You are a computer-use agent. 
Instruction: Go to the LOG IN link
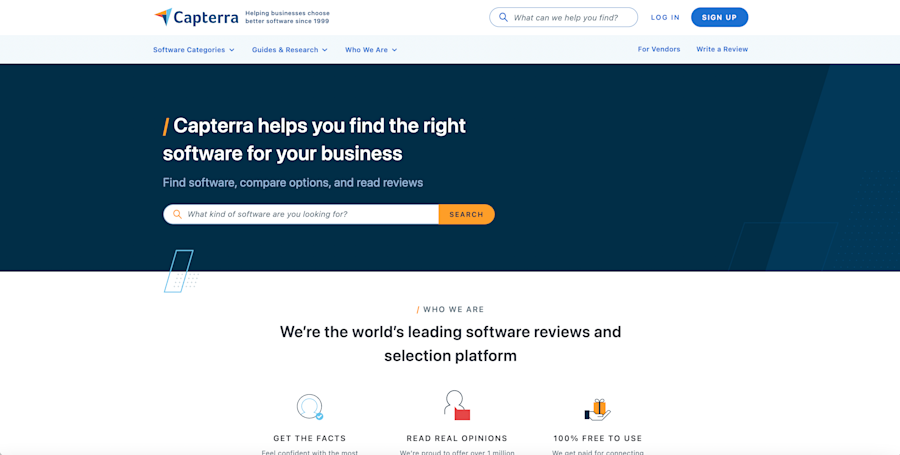[x=665, y=17]
